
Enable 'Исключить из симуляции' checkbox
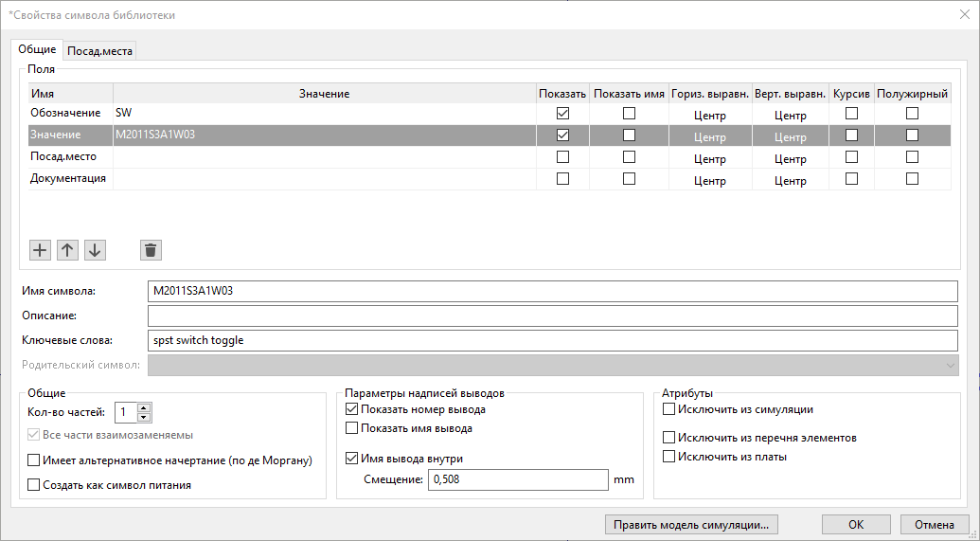pos(669,410)
